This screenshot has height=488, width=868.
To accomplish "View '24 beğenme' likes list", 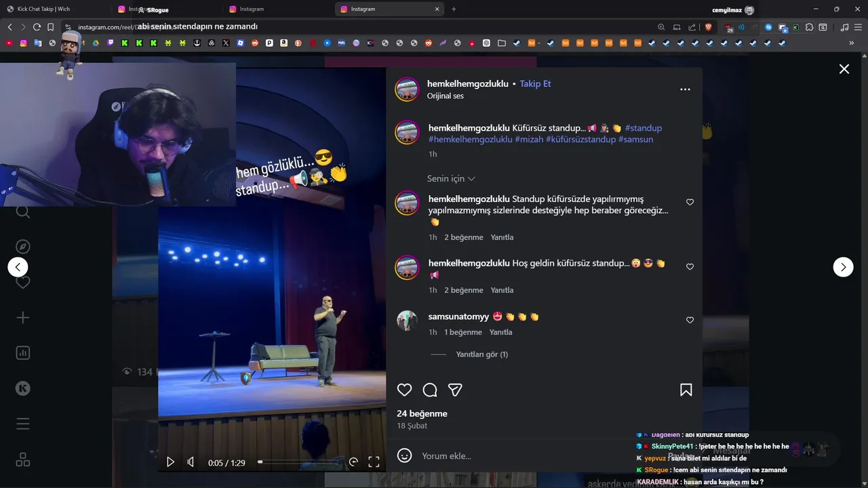I will (x=422, y=413).
